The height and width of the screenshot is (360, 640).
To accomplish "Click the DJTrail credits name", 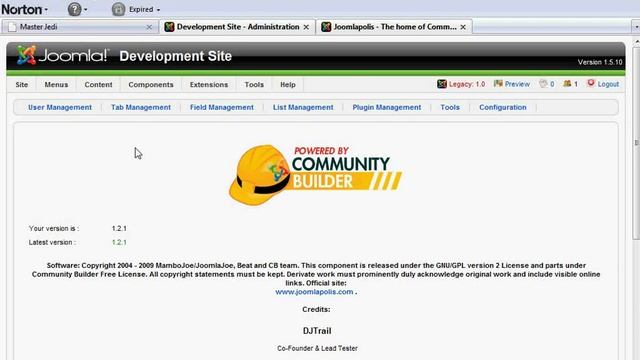I will (x=317, y=331).
